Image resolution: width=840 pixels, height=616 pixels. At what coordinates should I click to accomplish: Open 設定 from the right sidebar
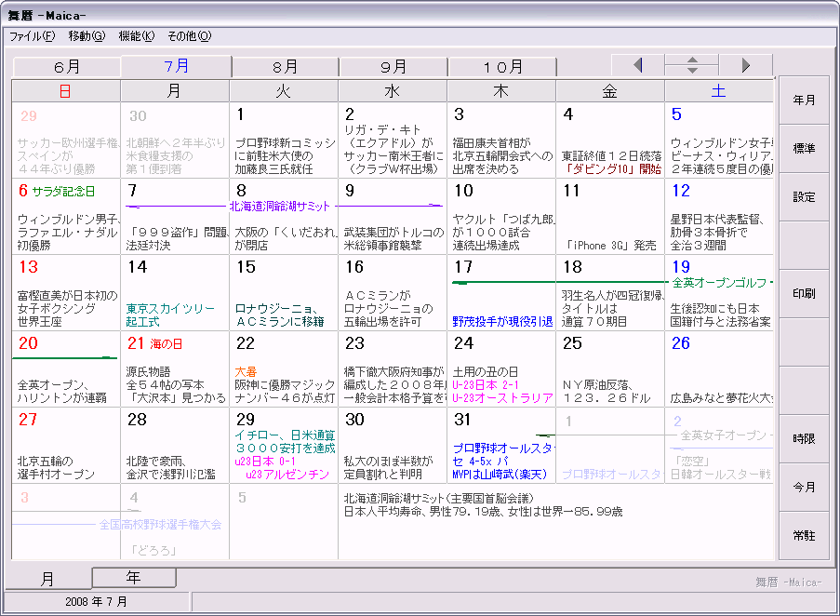[x=804, y=197]
